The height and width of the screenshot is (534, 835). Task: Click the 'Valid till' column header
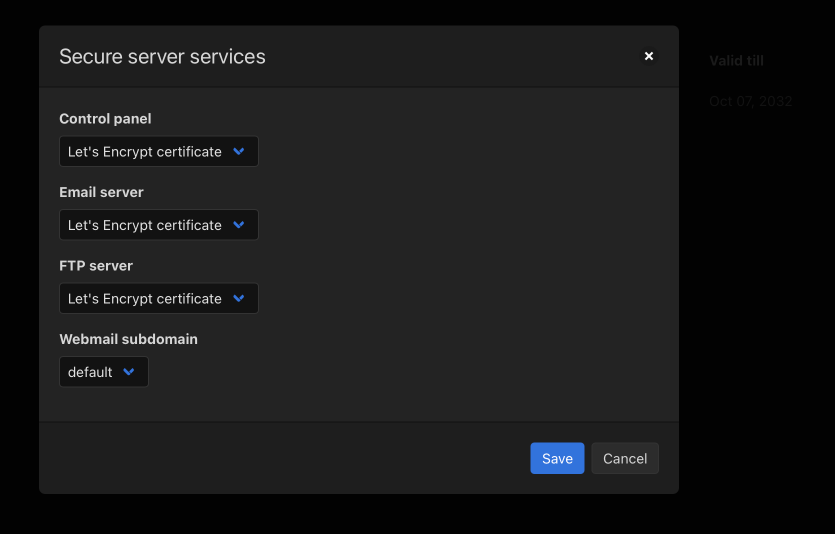coord(736,61)
